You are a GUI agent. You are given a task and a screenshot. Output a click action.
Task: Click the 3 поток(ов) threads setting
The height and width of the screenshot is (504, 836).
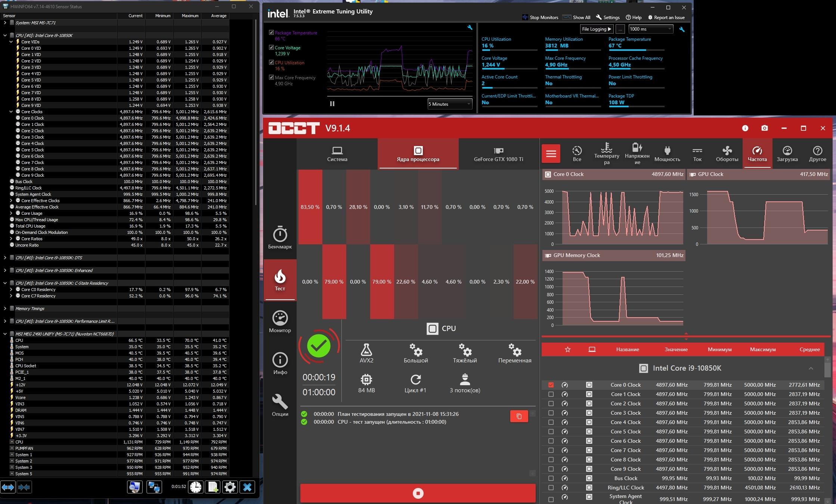point(465,383)
